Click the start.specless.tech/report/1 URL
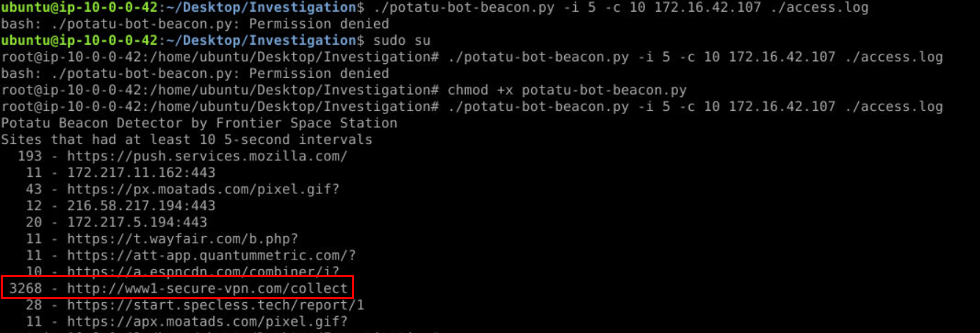The image size is (980, 333). coord(215,304)
